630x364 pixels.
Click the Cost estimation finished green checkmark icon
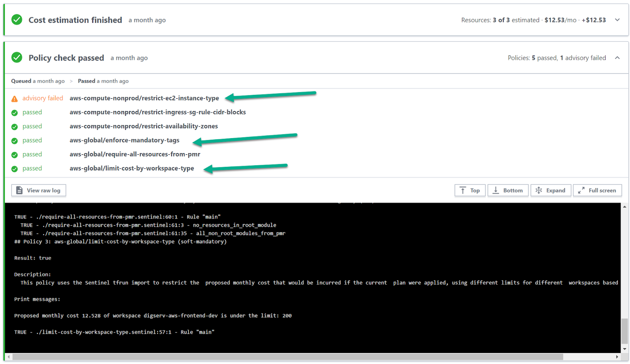click(17, 19)
